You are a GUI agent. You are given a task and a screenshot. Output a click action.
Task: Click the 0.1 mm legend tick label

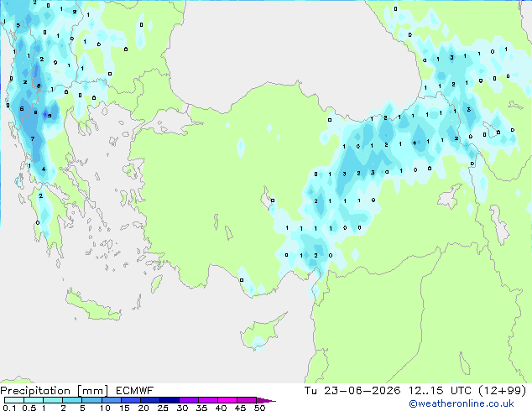9,408
